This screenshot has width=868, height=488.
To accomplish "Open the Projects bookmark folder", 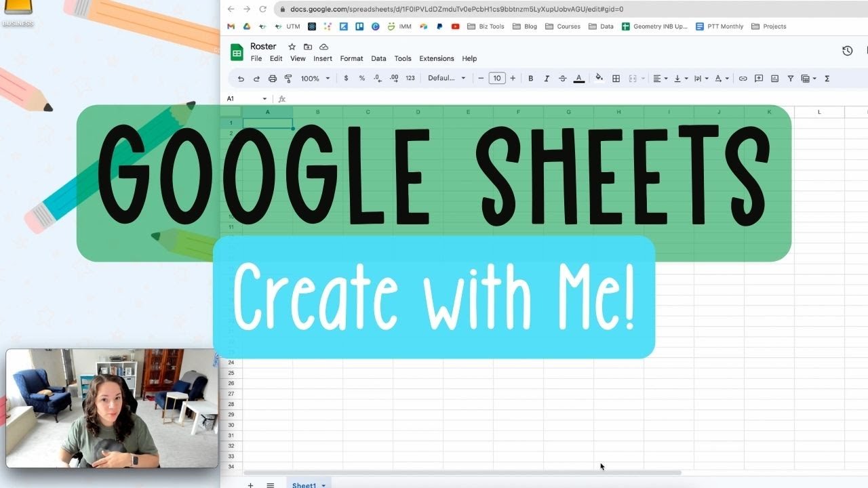I will tap(769, 26).
